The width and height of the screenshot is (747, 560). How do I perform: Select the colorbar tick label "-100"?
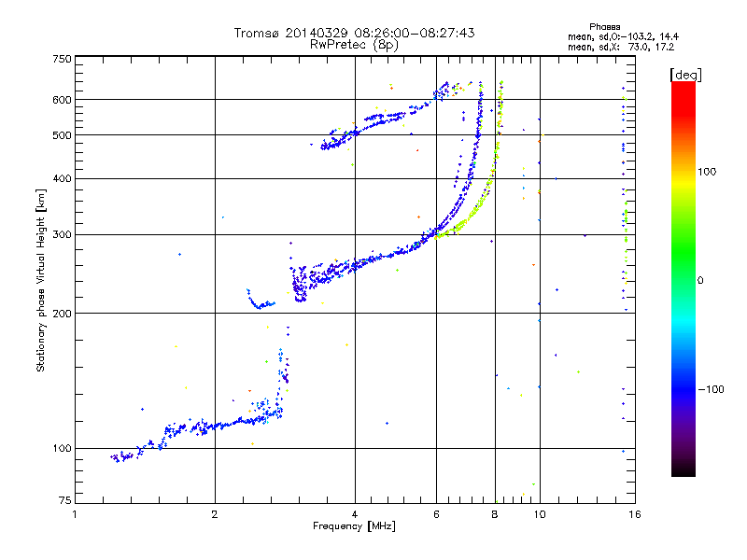tap(711, 389)
